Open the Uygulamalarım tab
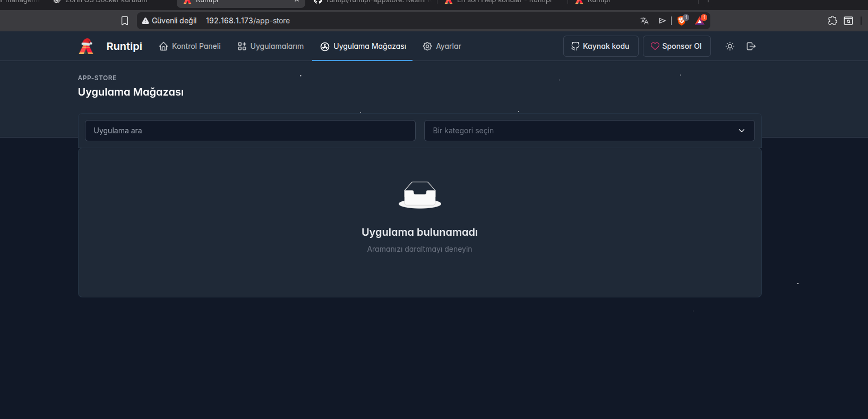 (271, 46)
